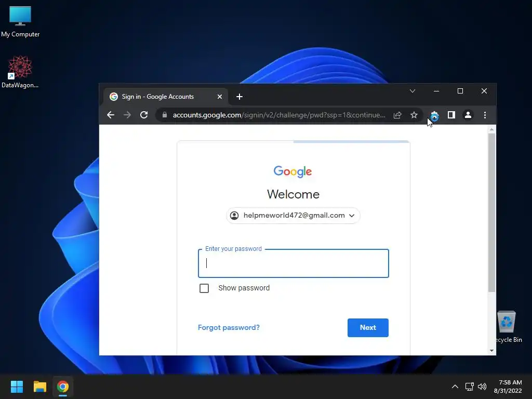This screenshot has height=399, width=532.
Task: Open volume control in tray
Action: (482, 387)
